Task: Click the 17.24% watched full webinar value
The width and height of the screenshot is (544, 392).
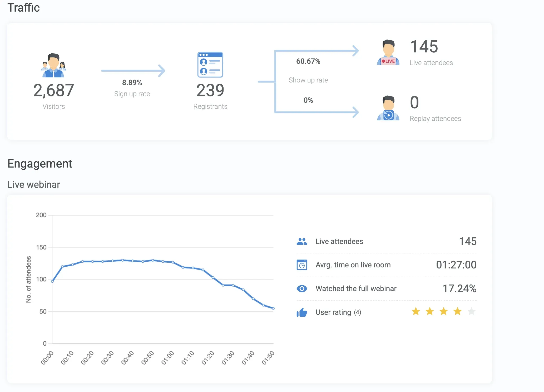Action: click(459, 288)
